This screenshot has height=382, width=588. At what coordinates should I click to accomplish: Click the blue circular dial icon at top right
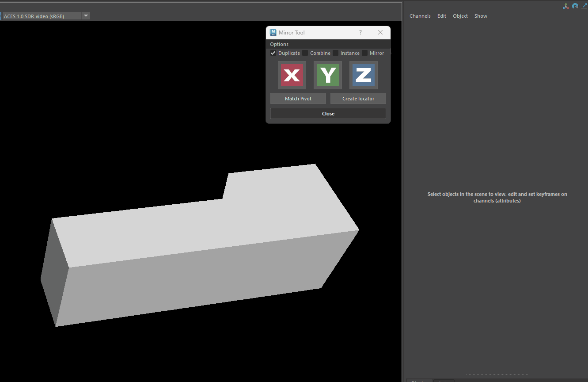pos(575,6)
